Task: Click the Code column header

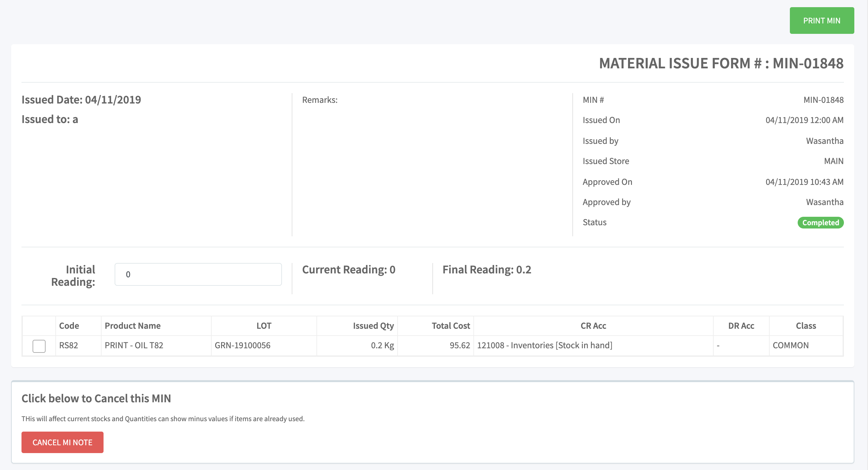Action: tap(69, 326)
